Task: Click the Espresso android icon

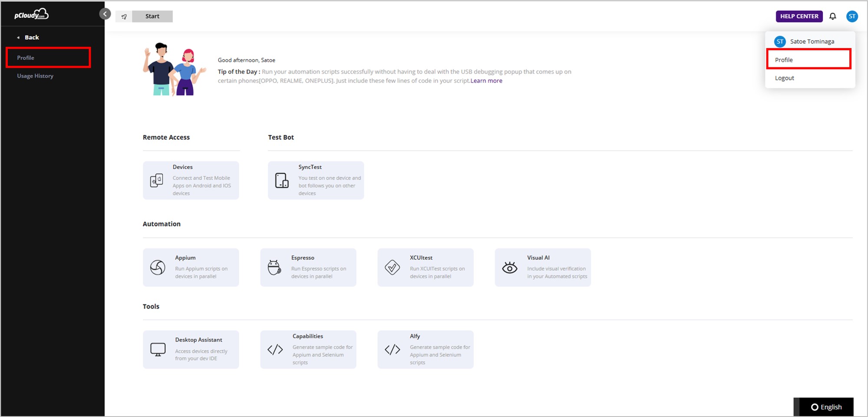Action: 274,267
